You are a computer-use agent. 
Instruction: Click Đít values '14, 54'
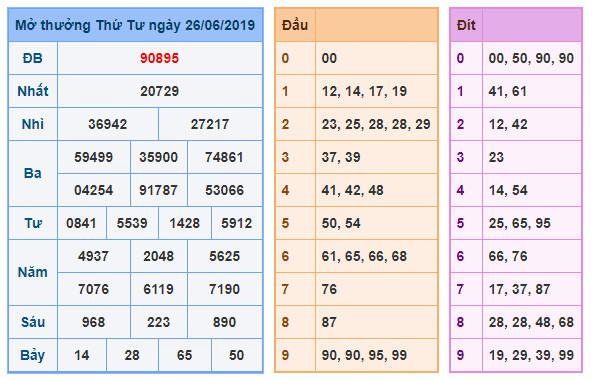click(508, 190)
